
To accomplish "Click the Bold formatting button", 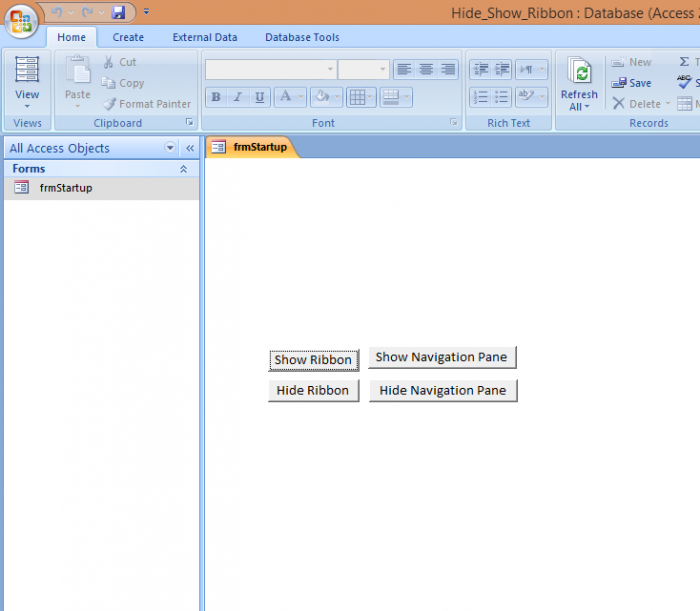I will 216,97.
